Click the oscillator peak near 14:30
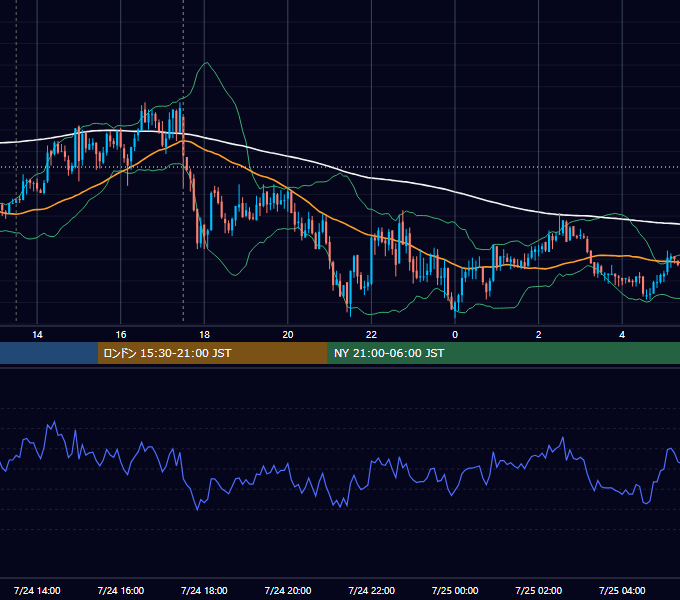This screenshot has height=600, width=680. point(54,421)
